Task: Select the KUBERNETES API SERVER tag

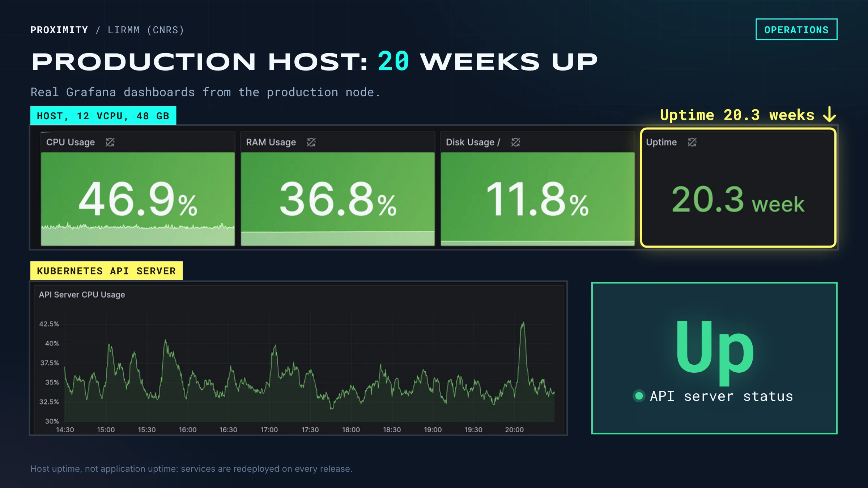Action: pyautogui.click(x=106, y=271)
